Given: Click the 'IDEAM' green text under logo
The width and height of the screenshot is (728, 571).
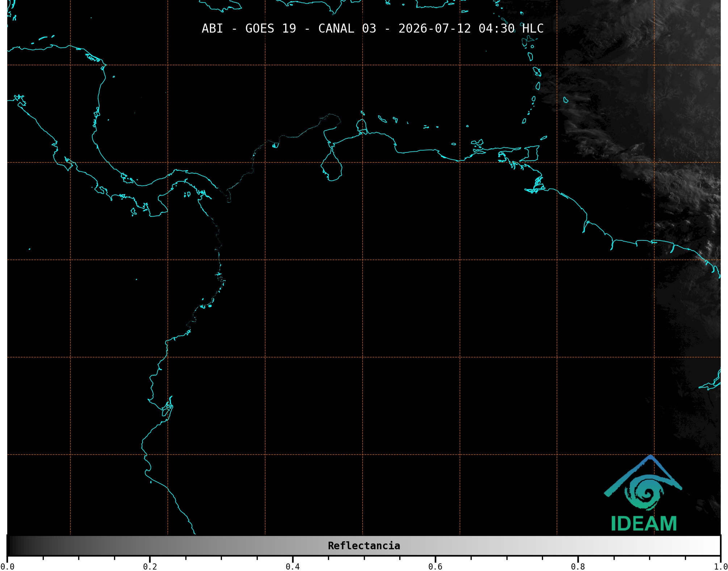Looking at the screenshot, I should click(644, 524).
